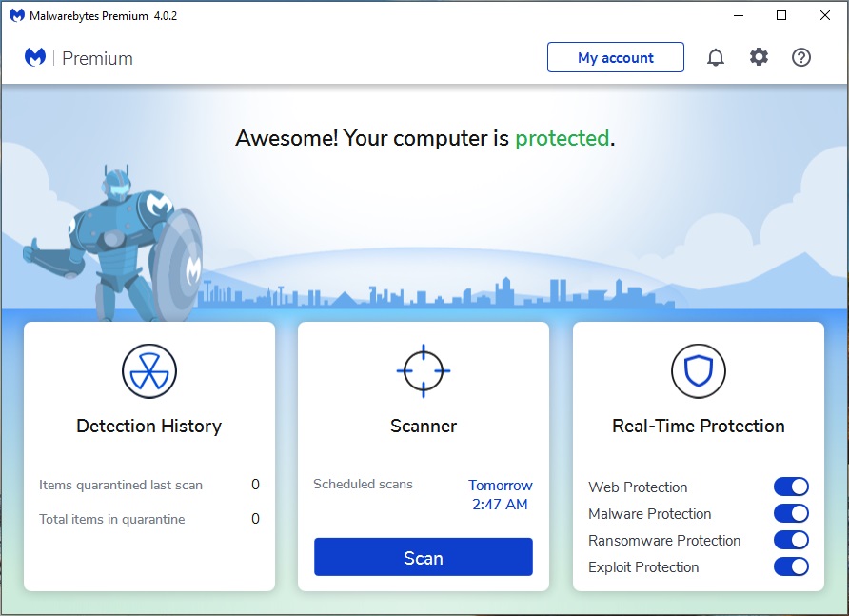
Task: Click the Malwarebytes logo beside Premium
Action: (35, 57)
